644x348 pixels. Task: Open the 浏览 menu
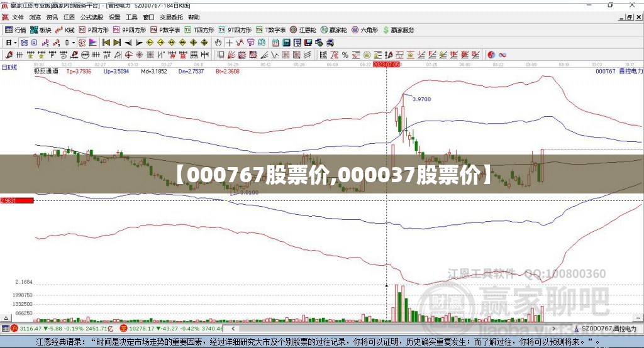click(35, 17)
